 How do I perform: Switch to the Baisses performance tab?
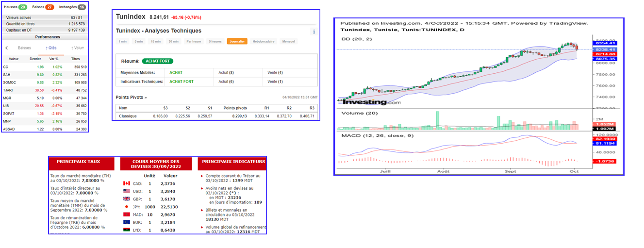pos(24,48)
